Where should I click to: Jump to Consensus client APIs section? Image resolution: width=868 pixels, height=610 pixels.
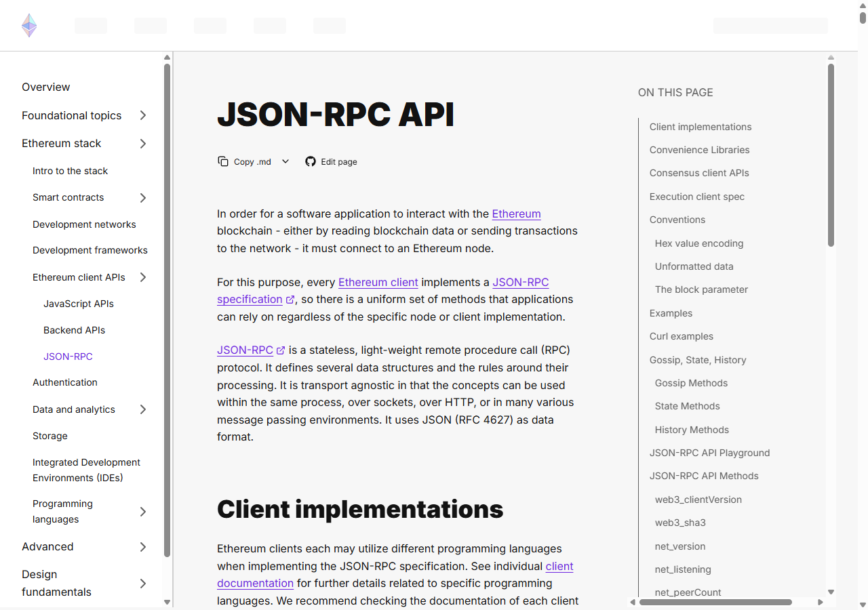tap(699, 173)
